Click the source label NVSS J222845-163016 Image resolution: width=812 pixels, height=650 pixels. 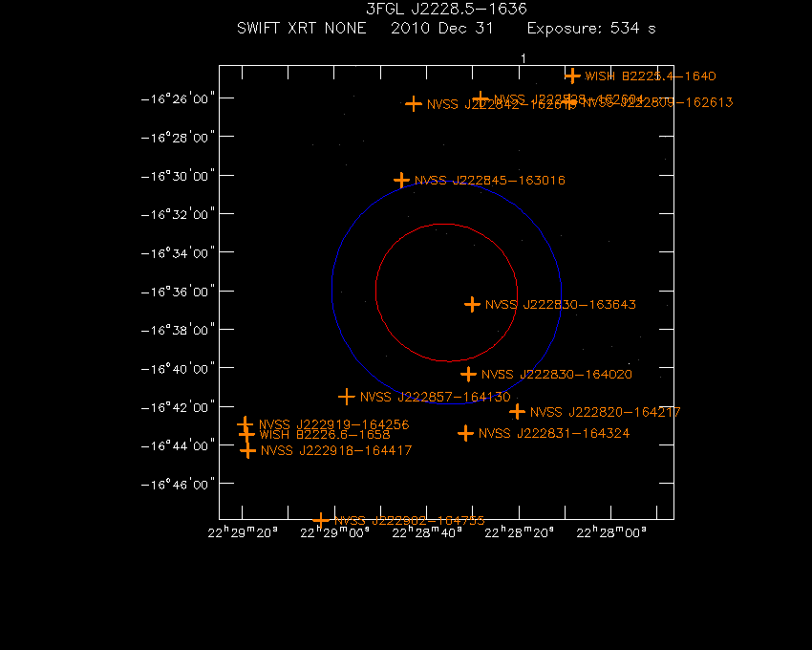[490, 181]
